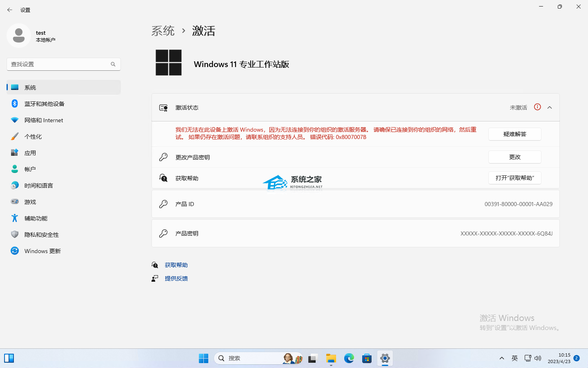
Task: Open 时间和语言 settings
Action: tap(64, 185)
